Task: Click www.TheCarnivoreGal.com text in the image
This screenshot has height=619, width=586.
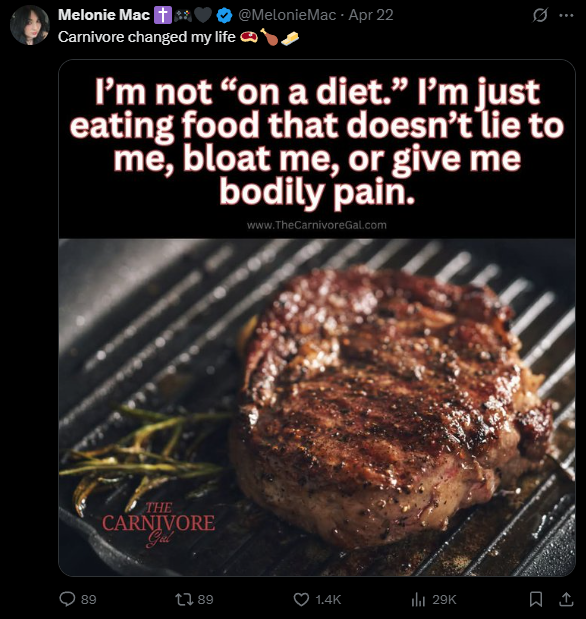Action: tap(317, 225)
